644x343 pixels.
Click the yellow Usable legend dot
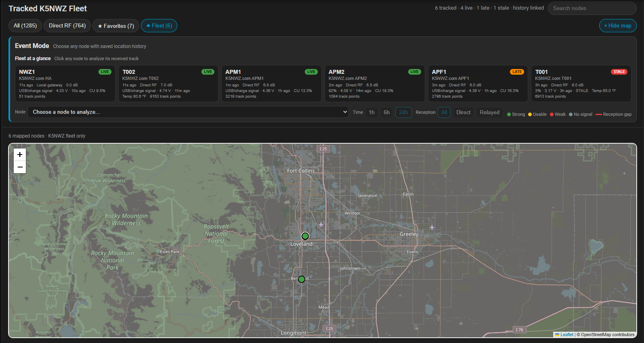530,114
